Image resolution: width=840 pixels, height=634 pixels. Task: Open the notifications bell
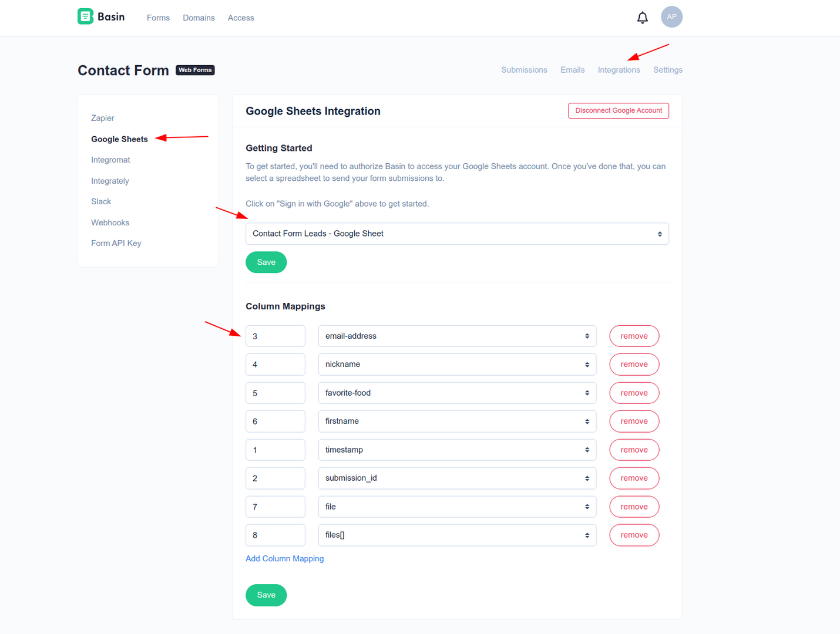coord(643,18)
